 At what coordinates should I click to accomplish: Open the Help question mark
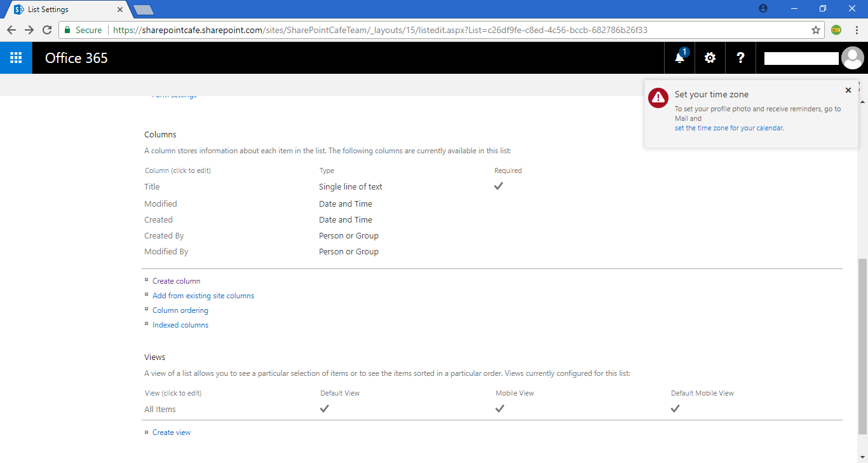[x=740, y=58]
